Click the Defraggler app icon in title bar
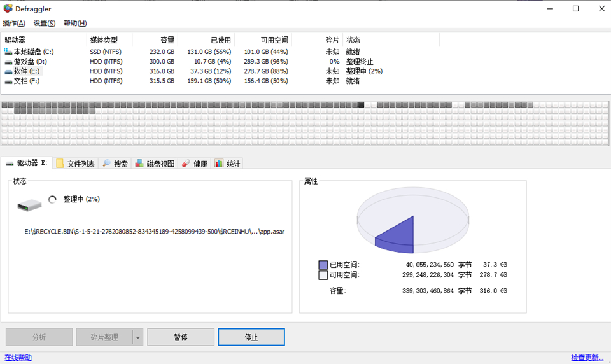The width and height of the screenshot is (611, 364). pyautogui.click(x=8, y=9)
